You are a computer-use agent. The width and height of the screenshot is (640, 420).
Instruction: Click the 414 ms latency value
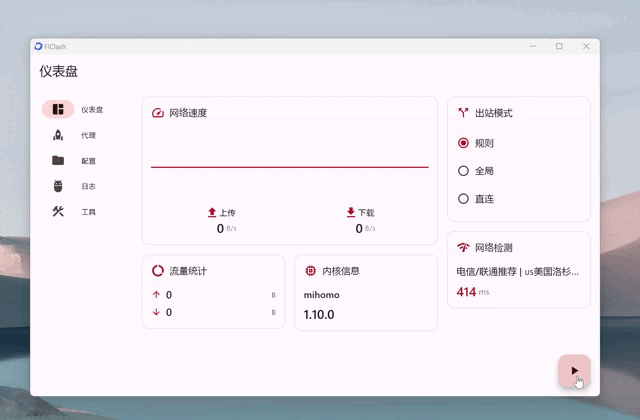tap(466, 292)
